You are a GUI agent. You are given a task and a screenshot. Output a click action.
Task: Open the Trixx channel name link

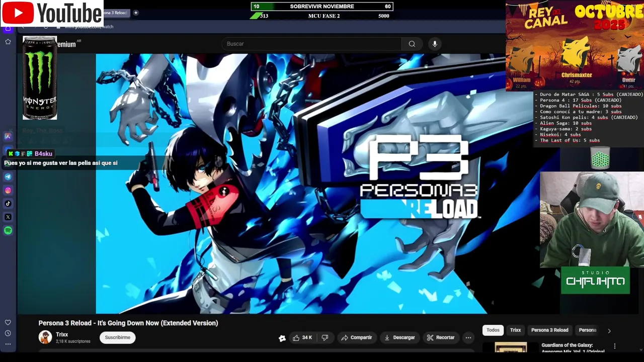pyautogui.click(x=62, y=334)
